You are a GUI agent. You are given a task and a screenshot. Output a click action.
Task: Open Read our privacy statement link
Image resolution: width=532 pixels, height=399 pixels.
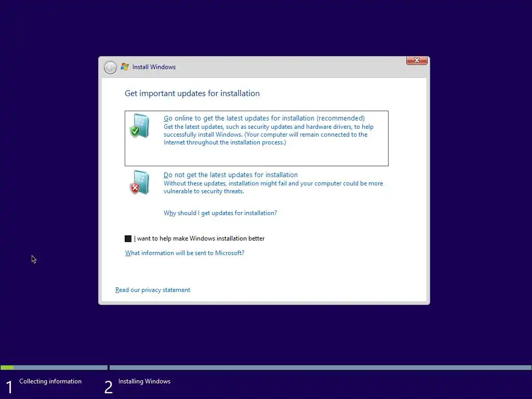pyautogui.click(x=153, y=290)
